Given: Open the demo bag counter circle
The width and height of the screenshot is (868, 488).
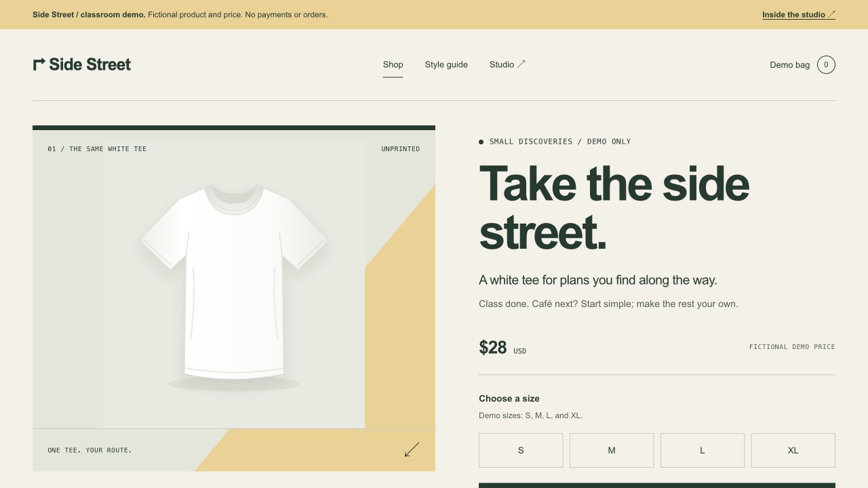Looking at the screenshot, I should [826, 64].
